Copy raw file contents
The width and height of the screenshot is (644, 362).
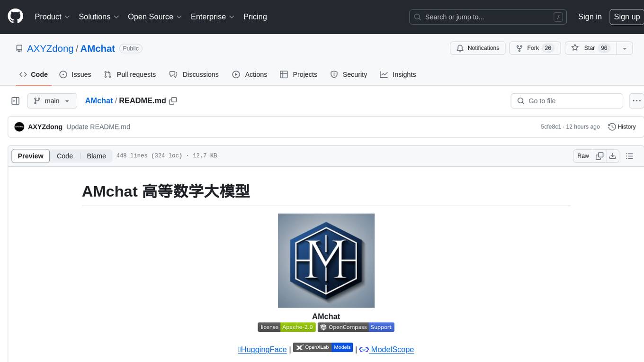pos(600,156)
